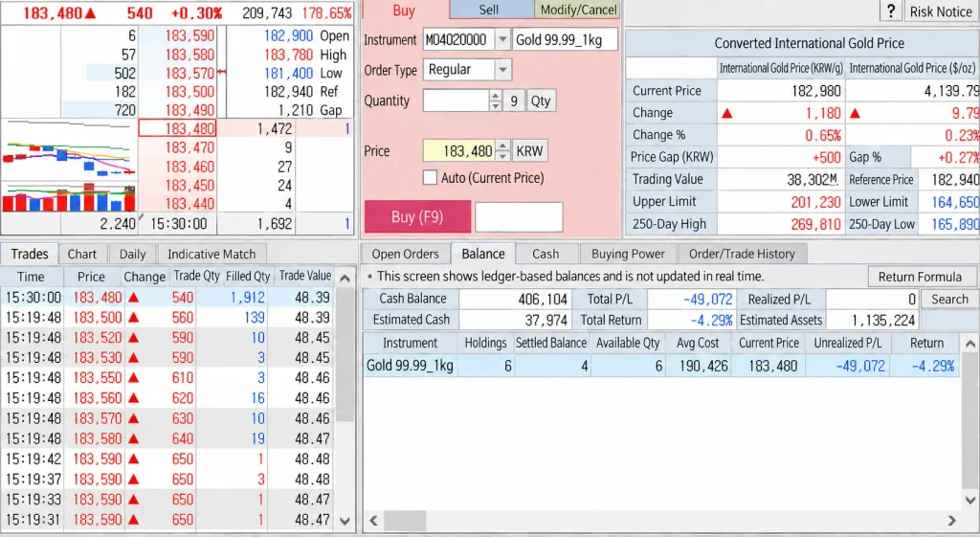Open the Order Type Regular combo box
Image resolution: width=980 pixels, height=537 pixels.
pos(467,69)
